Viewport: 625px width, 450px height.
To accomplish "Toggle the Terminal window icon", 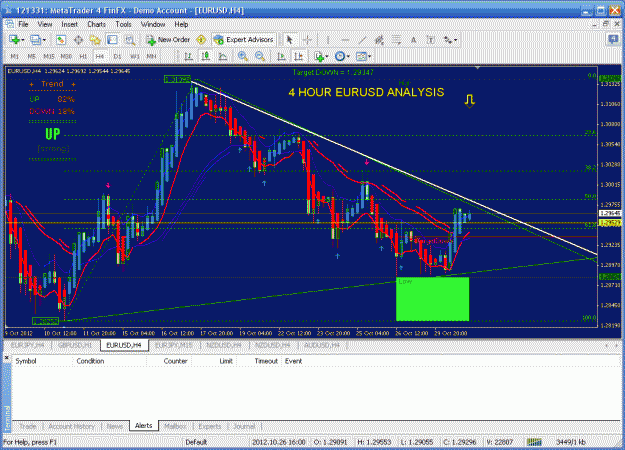I will [x=112, y=39].
